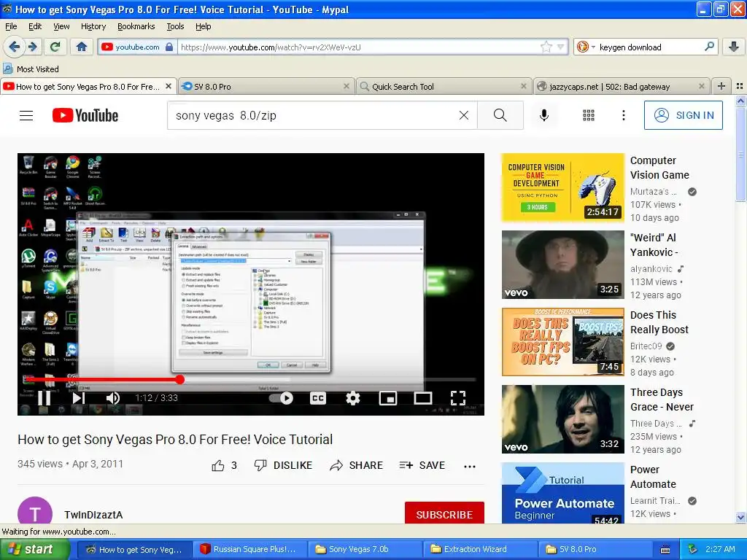Open YouTube settings three-dot menu

coord(623,115)
